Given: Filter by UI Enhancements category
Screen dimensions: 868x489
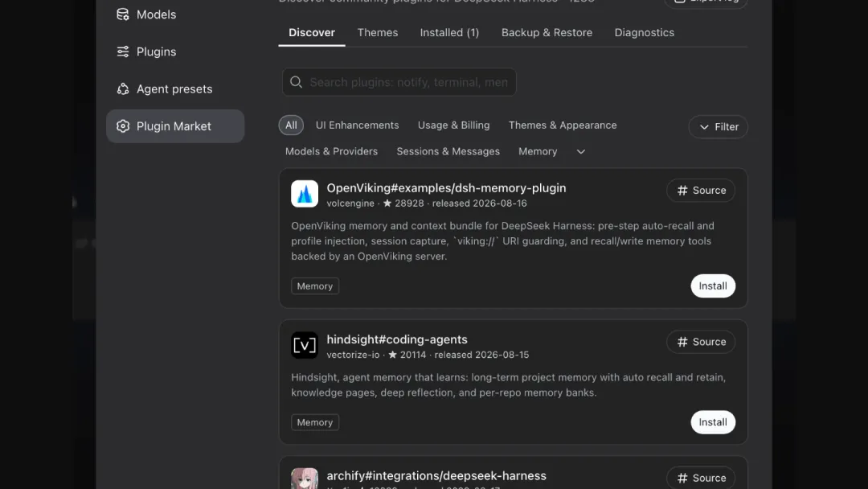Looking at the screenshot, I should [x=357, y=125].
